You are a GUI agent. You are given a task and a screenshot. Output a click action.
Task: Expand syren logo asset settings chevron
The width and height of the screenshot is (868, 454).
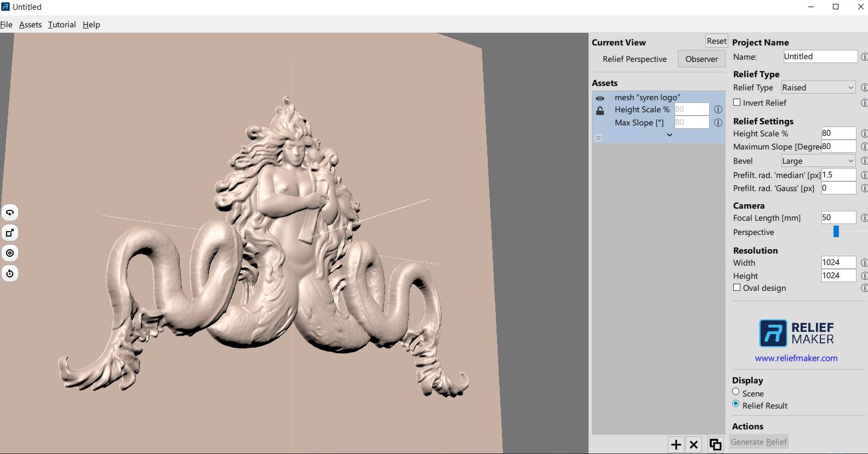[669, 135]
